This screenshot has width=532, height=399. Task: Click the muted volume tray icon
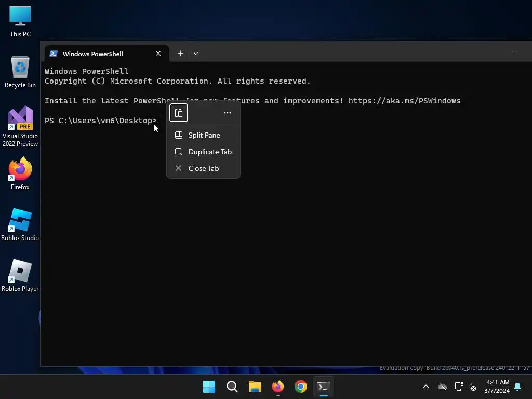coord(472,387)
